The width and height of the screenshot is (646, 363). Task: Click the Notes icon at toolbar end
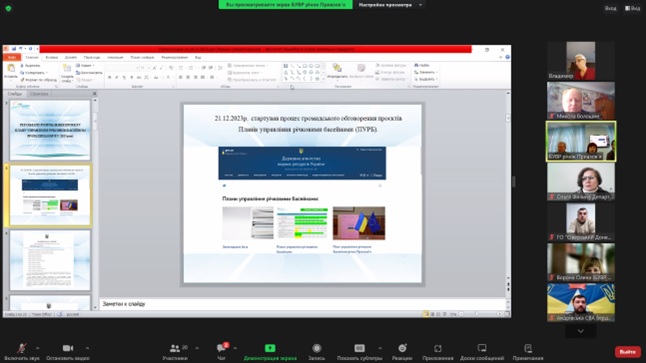528,349
